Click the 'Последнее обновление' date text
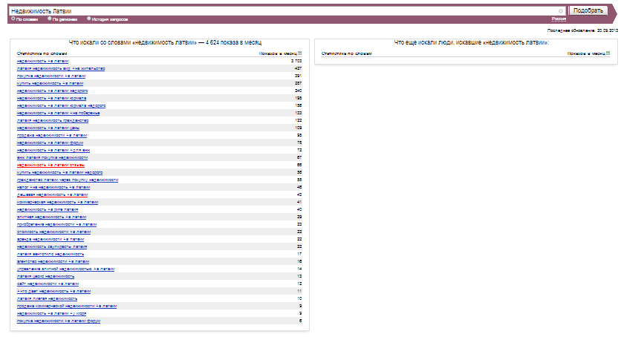Image resolution: width=644 pixels, height=337 pixels. (583, 30)
